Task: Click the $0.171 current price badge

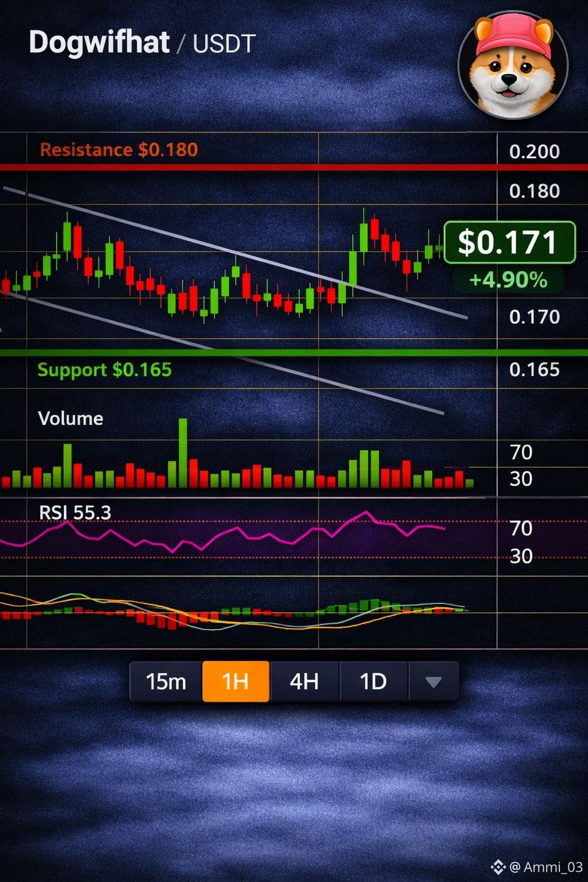Action: click(x=509, y=242)
